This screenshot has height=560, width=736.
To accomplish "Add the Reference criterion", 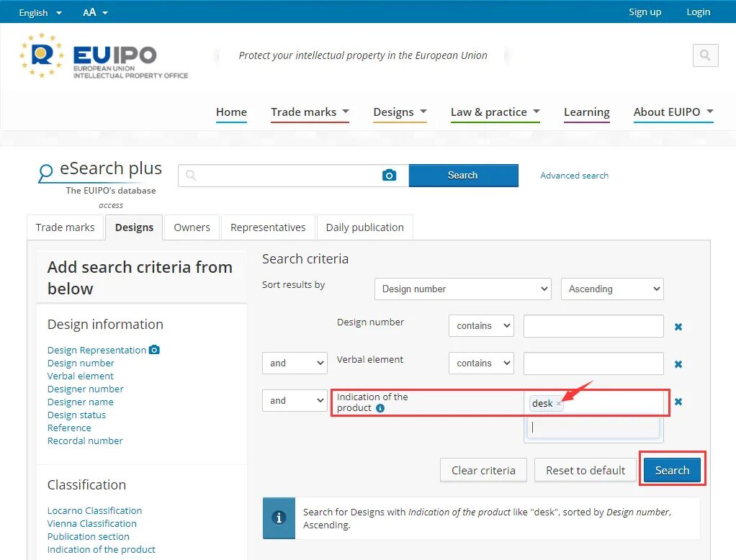I will [69, 428].
